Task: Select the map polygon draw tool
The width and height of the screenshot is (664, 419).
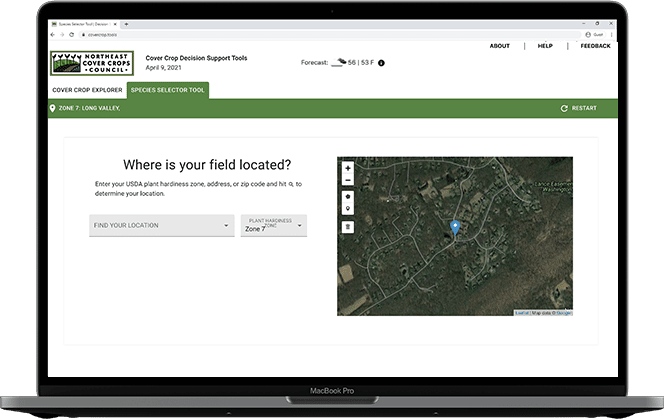Action: (348, 197)
